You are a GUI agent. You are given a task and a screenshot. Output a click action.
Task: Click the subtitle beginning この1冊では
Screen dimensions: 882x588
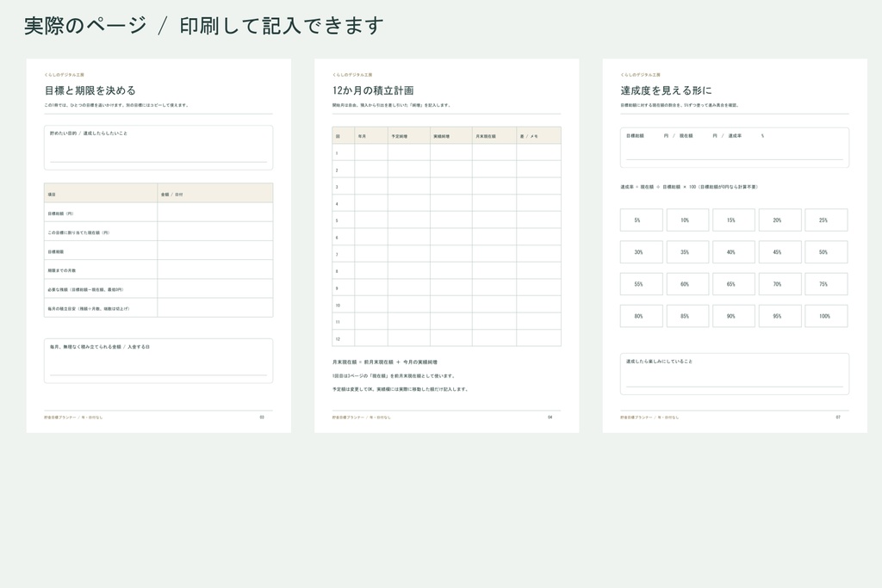pos(116,105)
